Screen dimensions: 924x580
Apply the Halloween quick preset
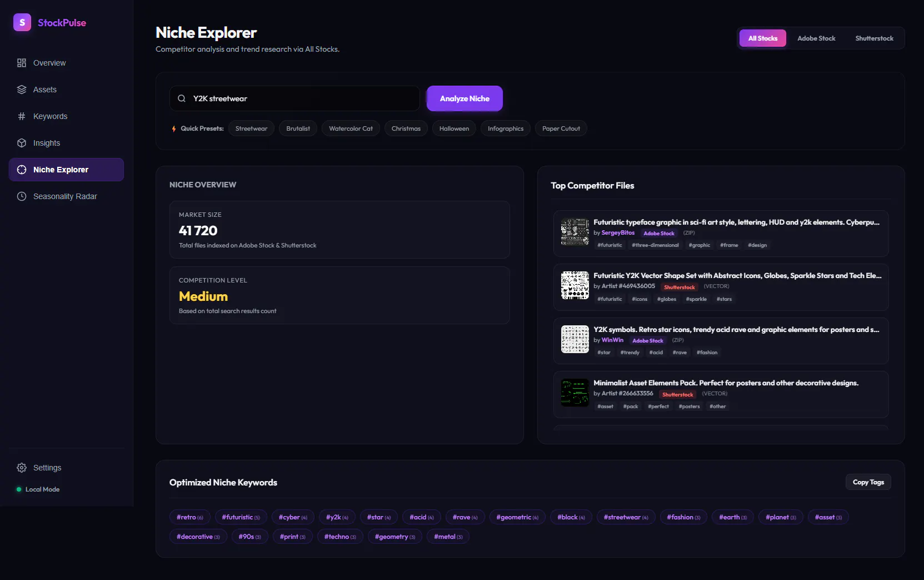[x=454, y=128]
